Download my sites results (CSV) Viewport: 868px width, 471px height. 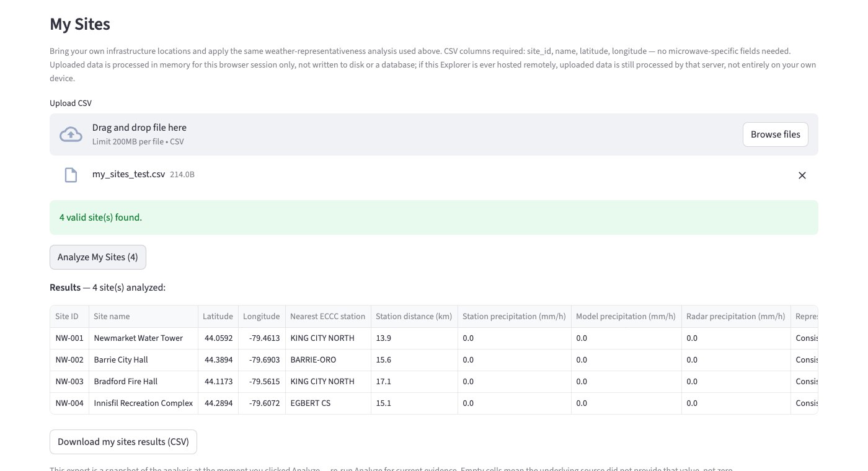tap(123, 442)
